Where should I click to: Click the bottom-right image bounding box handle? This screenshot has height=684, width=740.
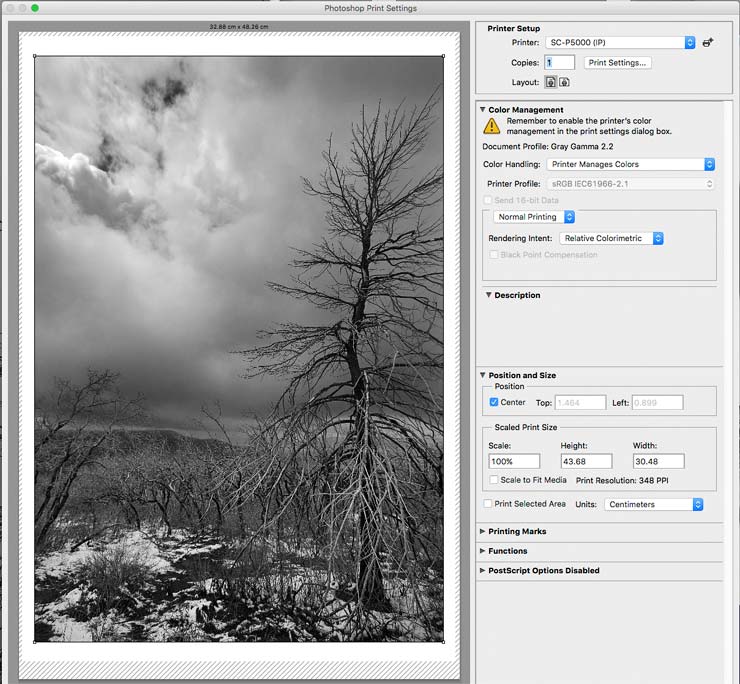click(443, 642)
